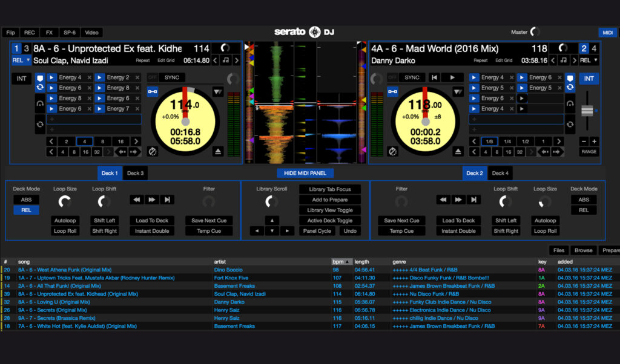The width and height of the screenshot is (620, 364).
Task: Shift beat jump forward on deck 2
Action: tap(557, 152)
